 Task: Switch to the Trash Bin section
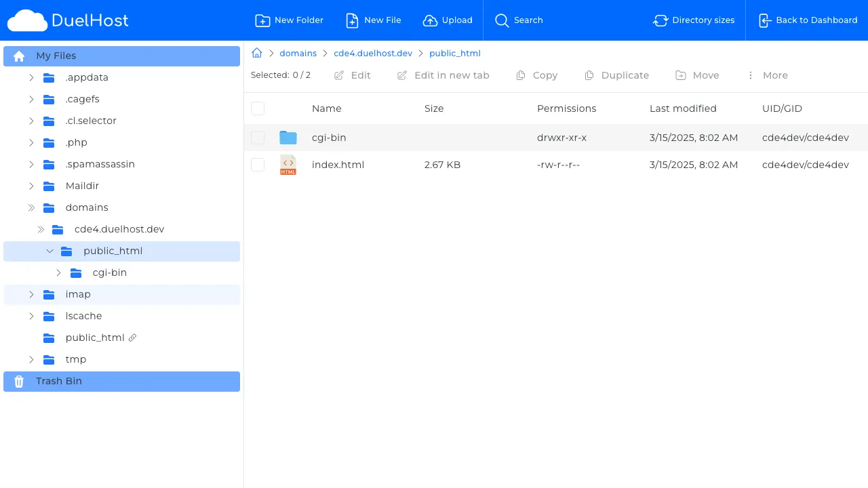pyautogui.click(x=58, y=381)
